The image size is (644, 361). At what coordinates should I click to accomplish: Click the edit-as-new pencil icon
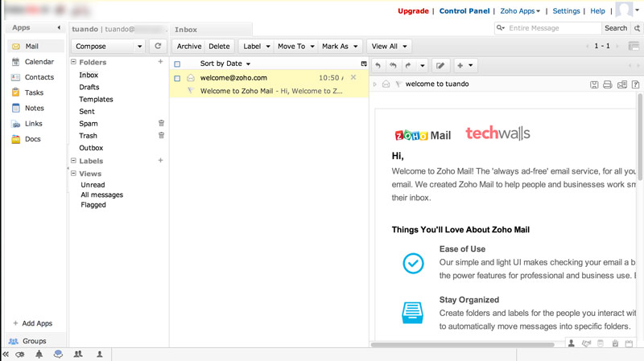click(x=440, y=65)
